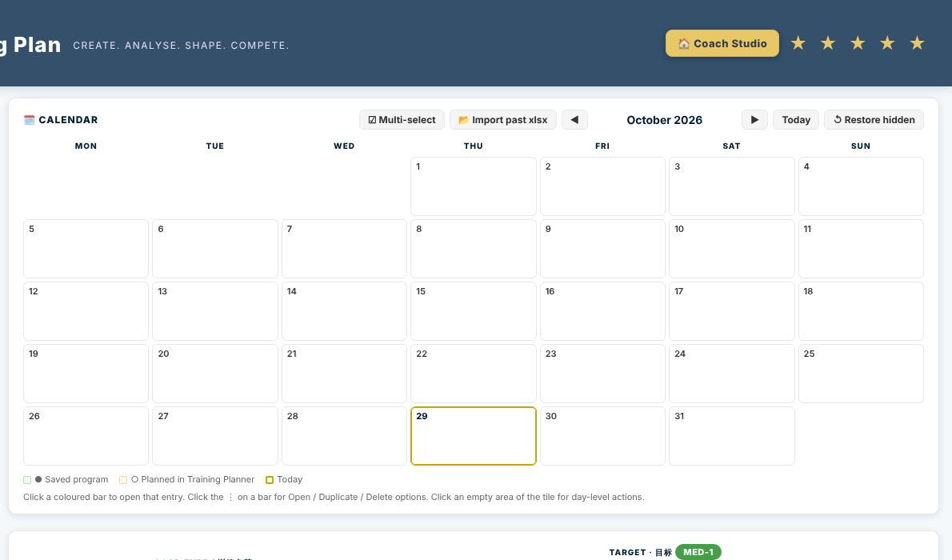
Task: Click the fourth gold star
Action: (x=887, y=43)
